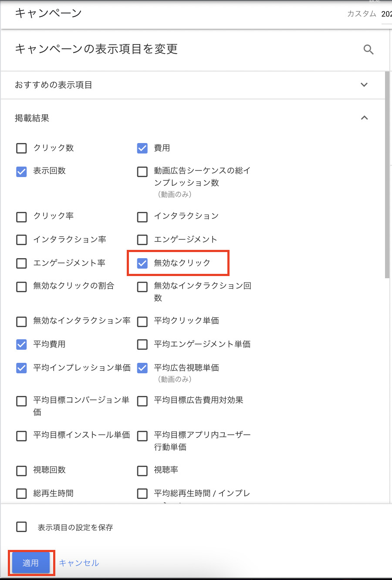Uncheck the 表示回数 checkbox
The image size is (392, 580).
click(x=21, y=171)
